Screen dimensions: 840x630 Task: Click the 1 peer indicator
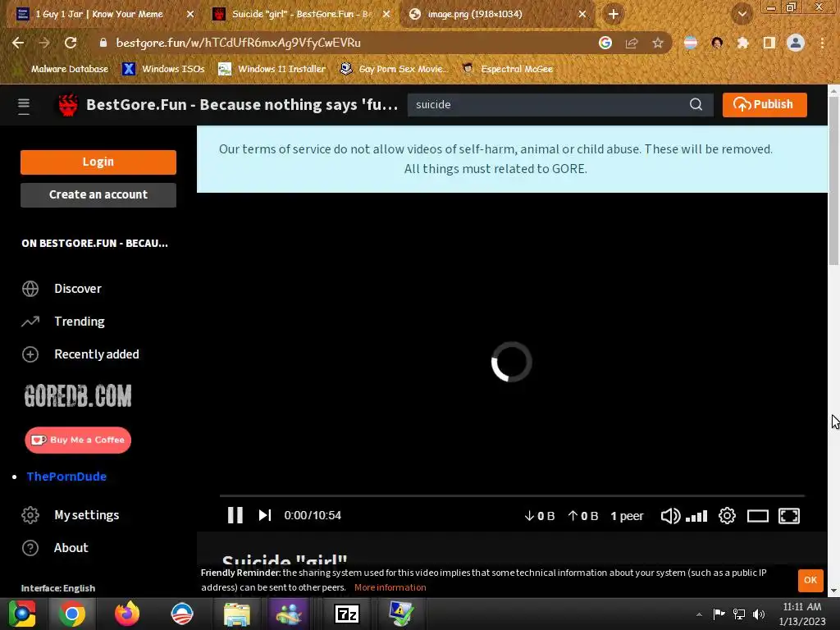tap(627, 516)
